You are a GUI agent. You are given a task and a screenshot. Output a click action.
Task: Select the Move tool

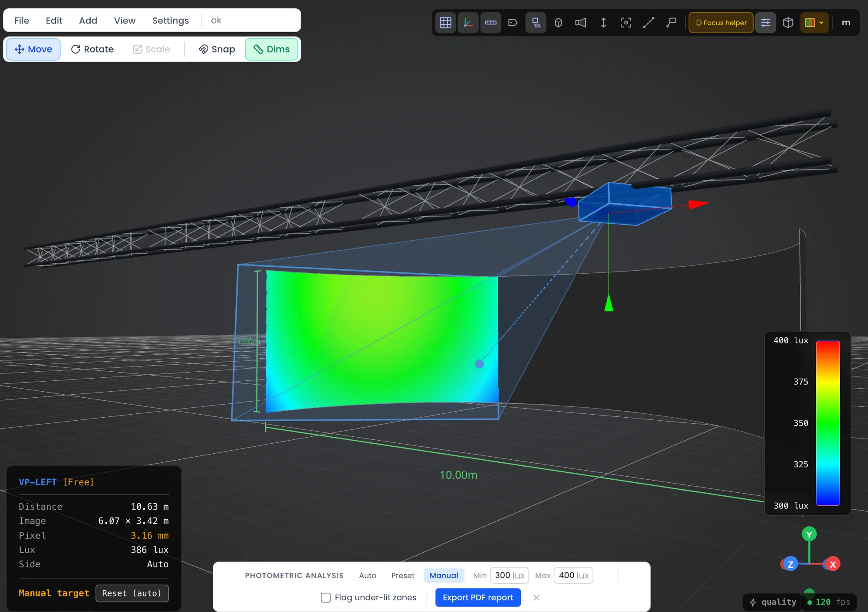pyautogui.click(x=33, y=49)
